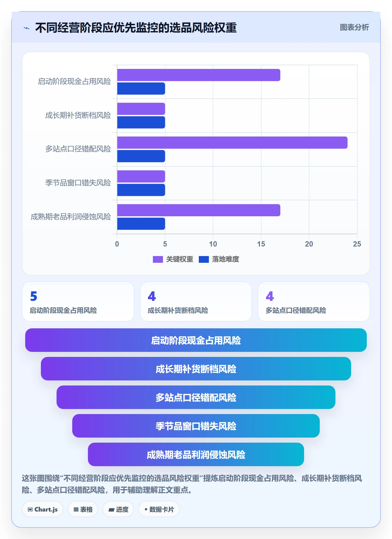Image resolution: width=392 pixels, height=539 pixels.
Task: Select the 季节品窗口错失风险 funnel bar
Action: click(x=196, y=426)
